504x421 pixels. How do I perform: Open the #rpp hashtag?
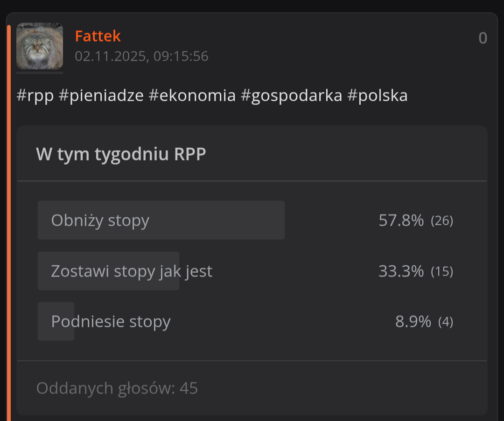35,96
